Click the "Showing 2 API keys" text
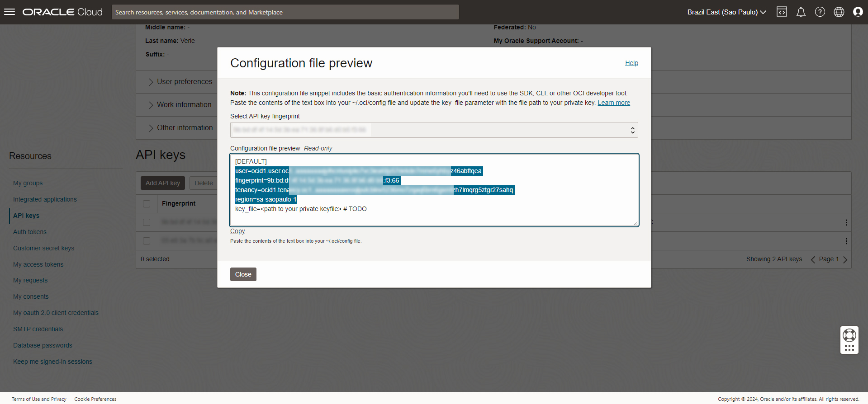Image resolution: width=868 pixels, height=404 pixels. (774, 259)
